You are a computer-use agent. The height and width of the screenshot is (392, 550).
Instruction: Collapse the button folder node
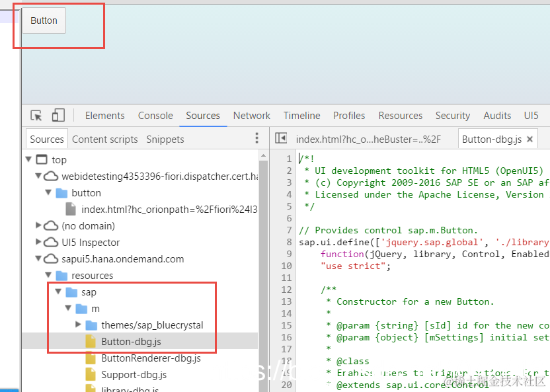pyautogui.click(x=48, y=192)
